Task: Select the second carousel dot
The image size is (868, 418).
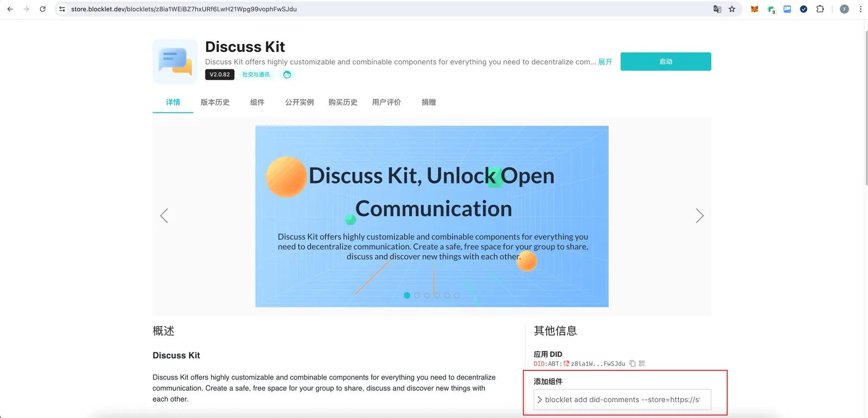Action: 417,295
